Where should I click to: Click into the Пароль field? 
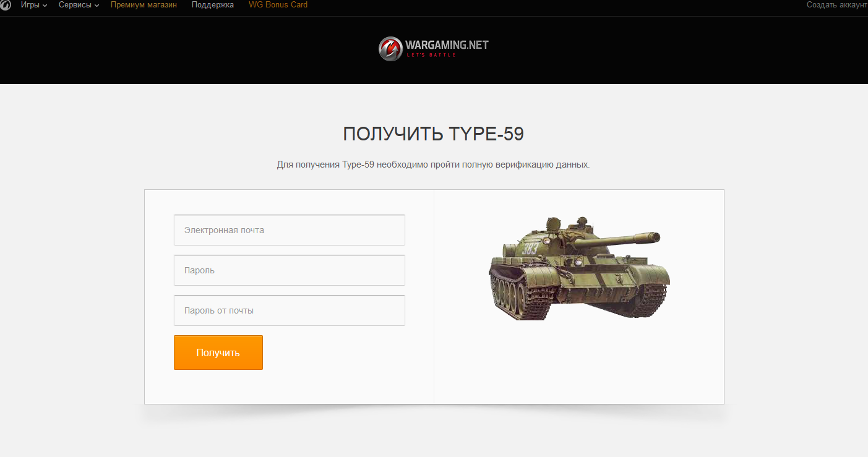(x=290, y=270)
